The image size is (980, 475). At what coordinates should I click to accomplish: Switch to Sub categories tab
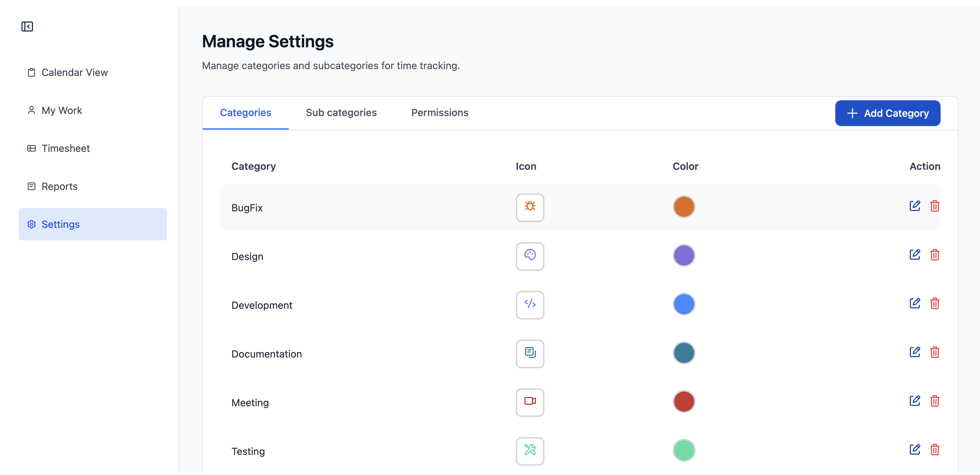[x=341, y=112]
